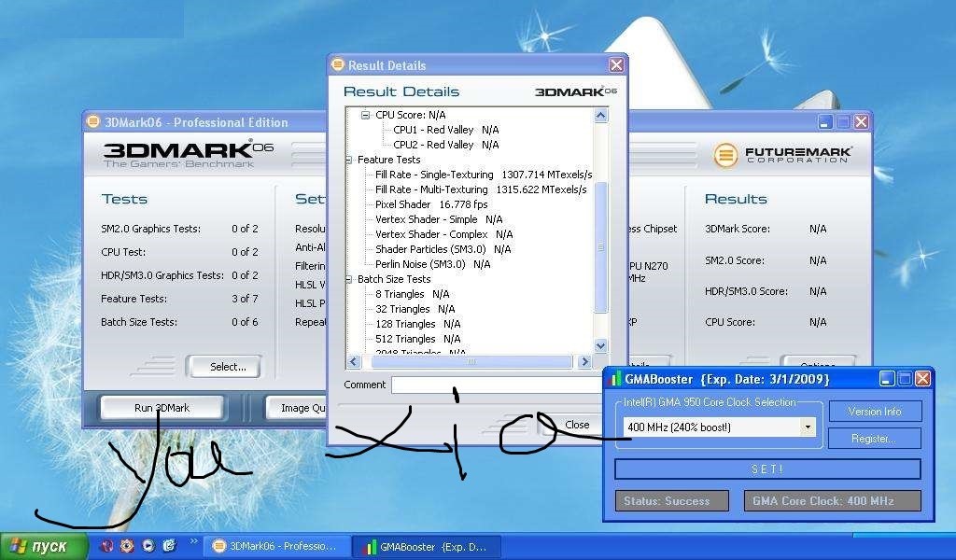Collapse the CPU Score tree node
The image size is (956, 560).
click(365, 115)
